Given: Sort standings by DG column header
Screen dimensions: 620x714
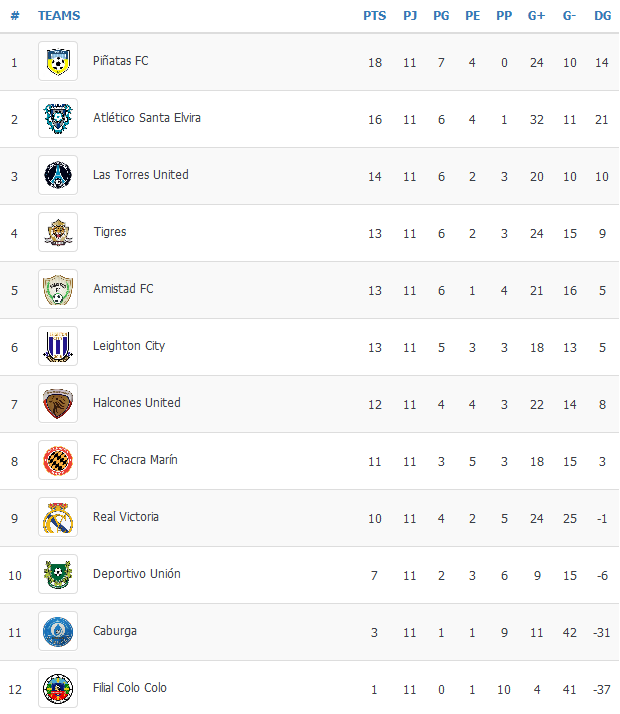Looking at the screenshot, I should tap(602, 16).
